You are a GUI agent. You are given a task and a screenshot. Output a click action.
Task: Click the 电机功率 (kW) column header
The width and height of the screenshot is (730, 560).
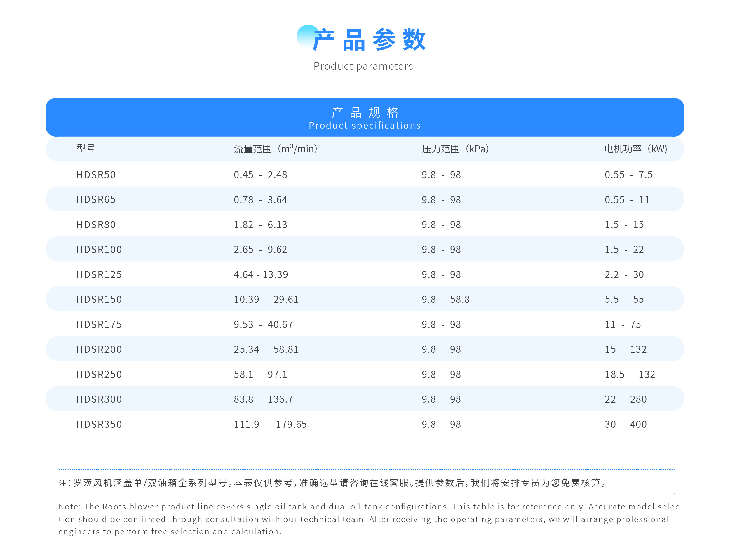pyautogui.click(x=636, y=149)
